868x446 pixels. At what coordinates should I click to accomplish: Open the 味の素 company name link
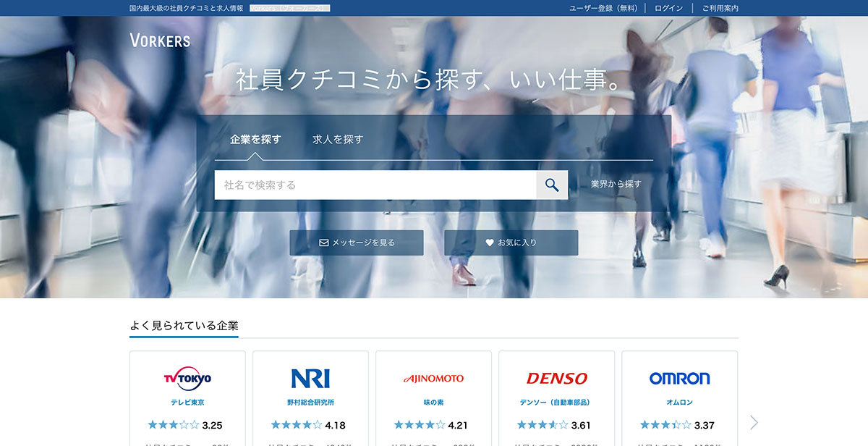433,402
